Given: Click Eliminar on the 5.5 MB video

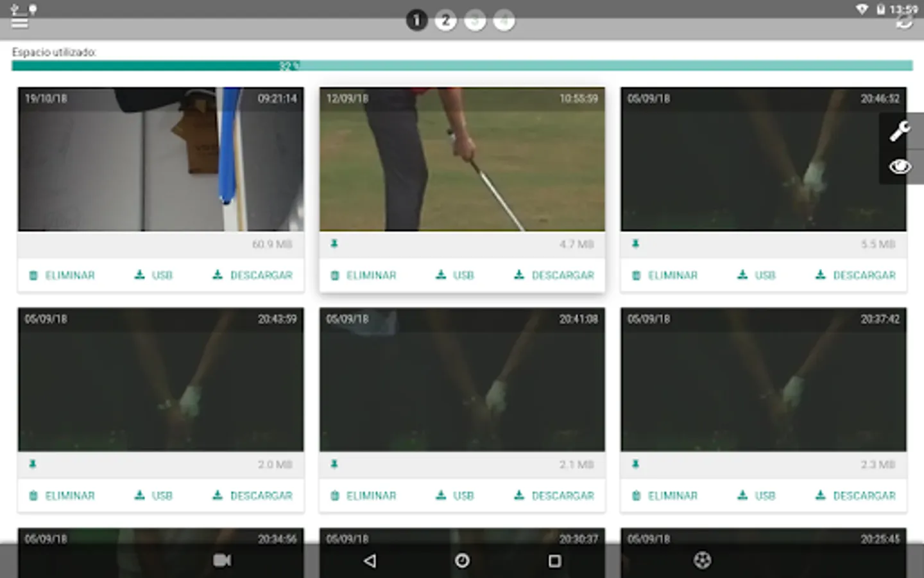Looking at the screenshot, I should pos(665,276).
